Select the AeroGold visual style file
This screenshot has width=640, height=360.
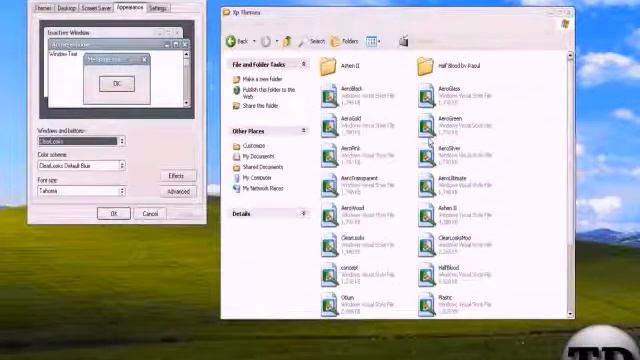pyautogui.click(x=358, y=126)
